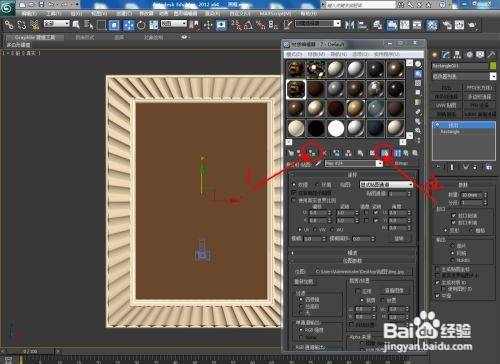The image size is (500, 364).
Task: Open the Rendering menu in main menu bar
Action: (212, 14)
